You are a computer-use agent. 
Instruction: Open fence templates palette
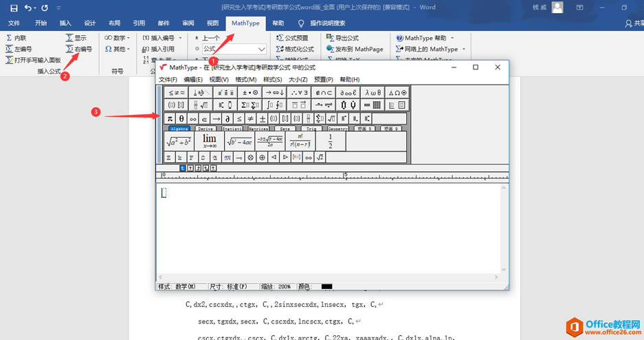[176, 105]
